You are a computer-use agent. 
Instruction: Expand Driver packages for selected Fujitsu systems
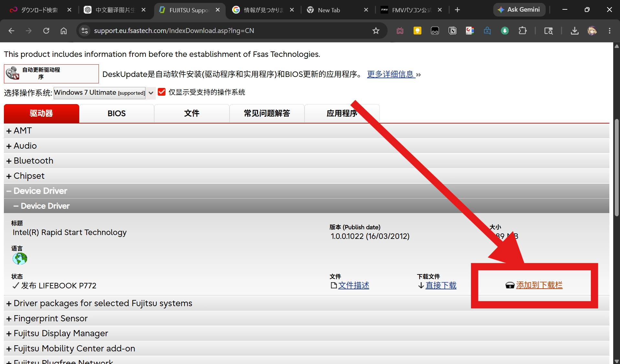(x=306, y=303)
